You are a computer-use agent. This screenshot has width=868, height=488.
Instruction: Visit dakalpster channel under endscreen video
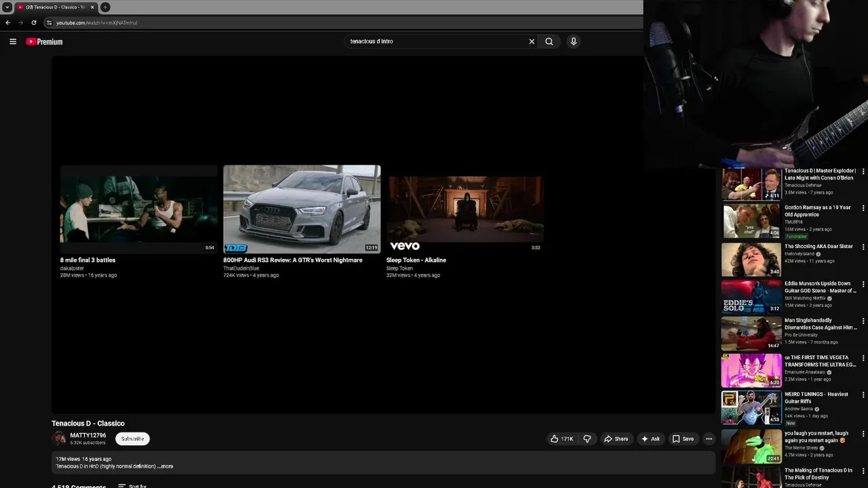(72, 268)
